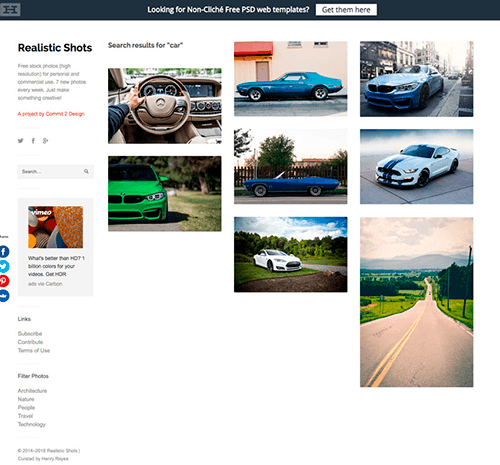Open the Facebook icon in sidebar social row

pyautogui.click(x=33, y=141)
